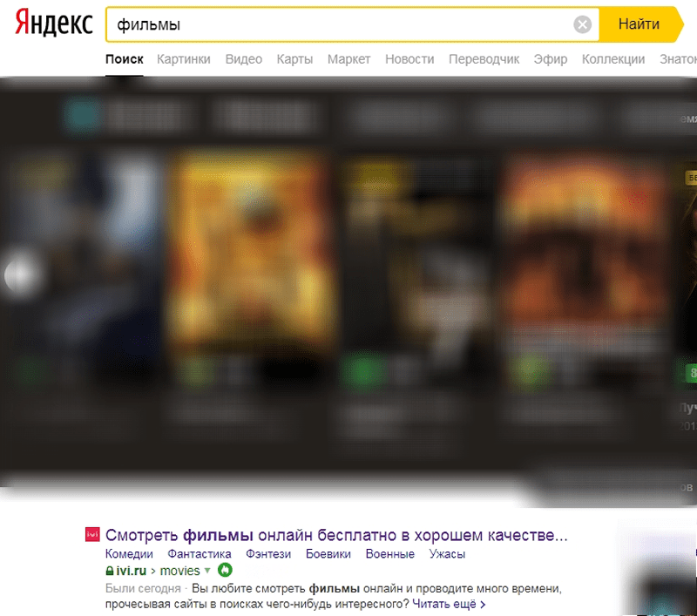Open dropdown arrow next to ivi.ru movies
Screen dimensions: 697x616
[x=207, y=571]
